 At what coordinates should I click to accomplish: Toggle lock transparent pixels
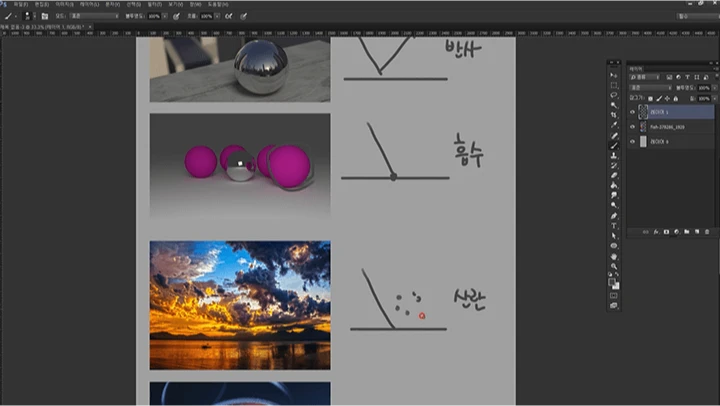point(650,99)
